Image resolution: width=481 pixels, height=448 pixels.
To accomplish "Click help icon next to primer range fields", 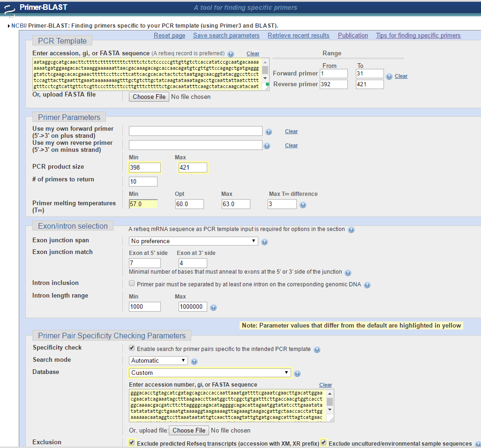I will [x=389, y=76].
